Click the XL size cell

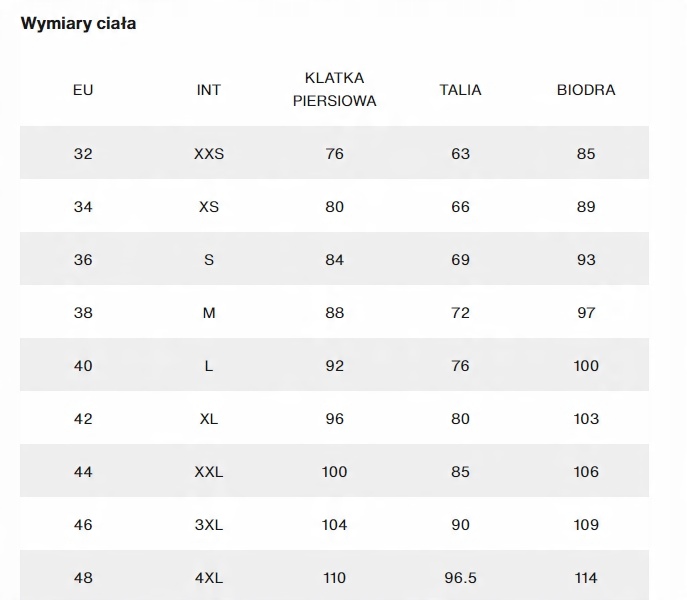(x=209, y=419)
